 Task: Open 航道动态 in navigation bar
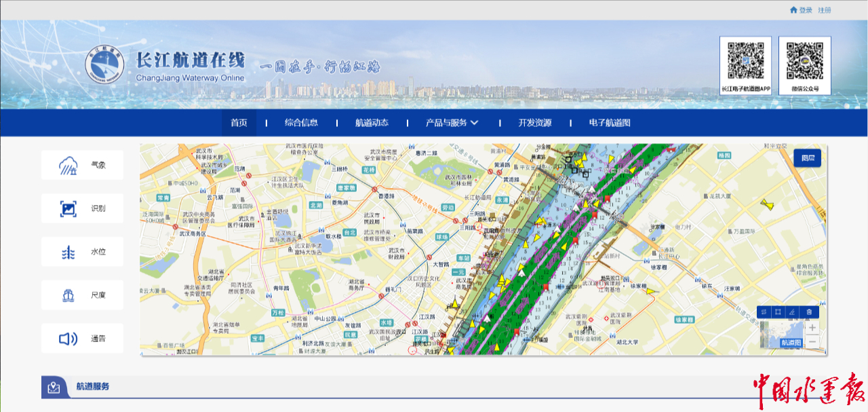pyautogui.click(x=372, y=123)
